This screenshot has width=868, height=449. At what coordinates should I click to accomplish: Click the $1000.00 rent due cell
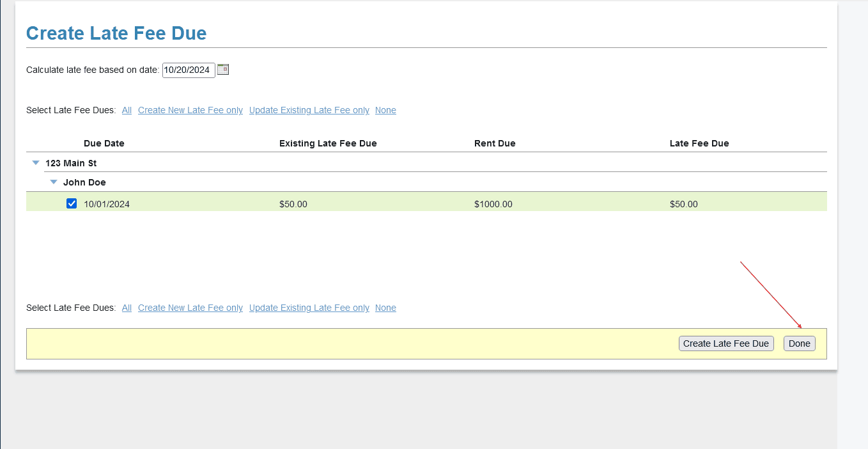[x=493, y=205]
